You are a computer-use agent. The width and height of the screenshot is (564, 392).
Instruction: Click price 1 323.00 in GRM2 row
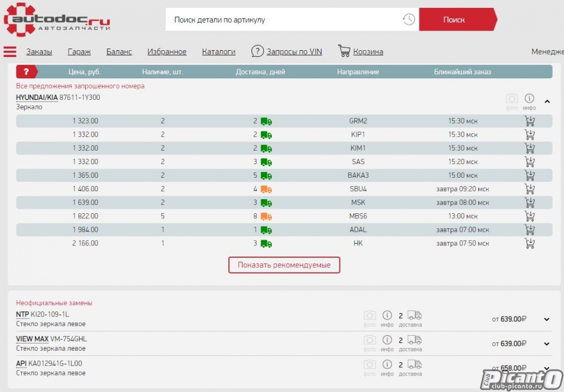point(85,121)
